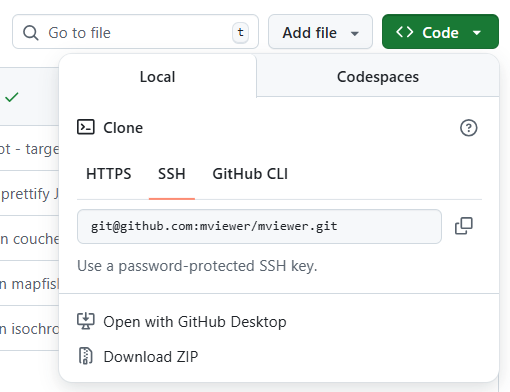Select the HTTPS clone option
Image resolution: width=510 pixels, height=392 pixels.
coord(109,174)
